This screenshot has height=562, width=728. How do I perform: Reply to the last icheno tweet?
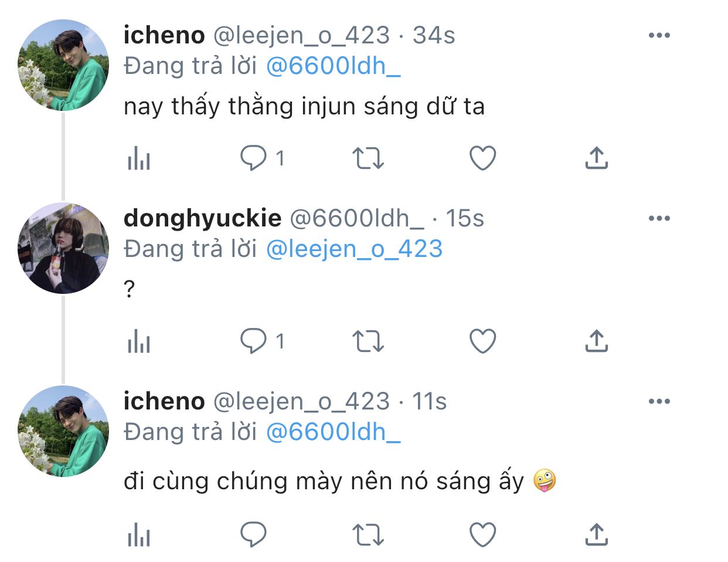point(254,536)
